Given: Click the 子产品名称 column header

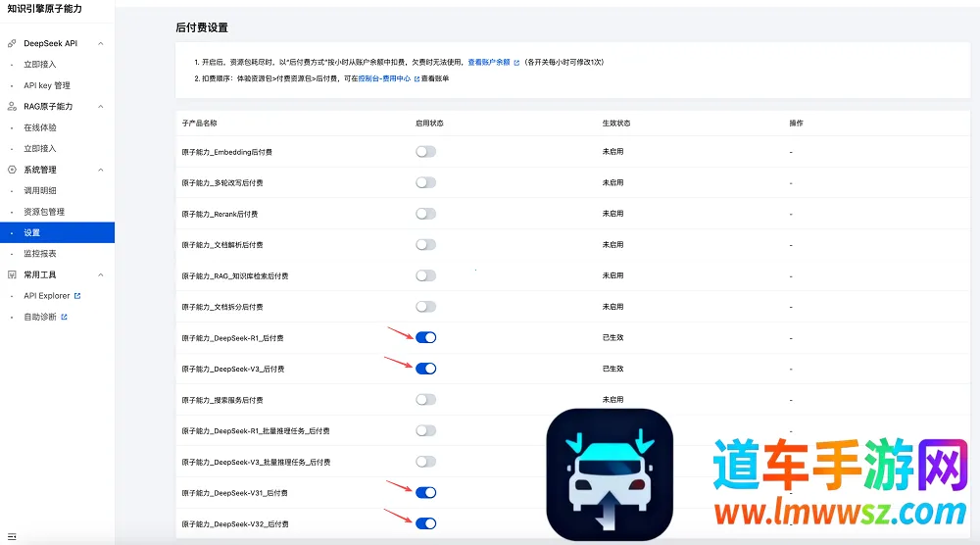Looking at the screenshot, I should click(x=199, y=124).
